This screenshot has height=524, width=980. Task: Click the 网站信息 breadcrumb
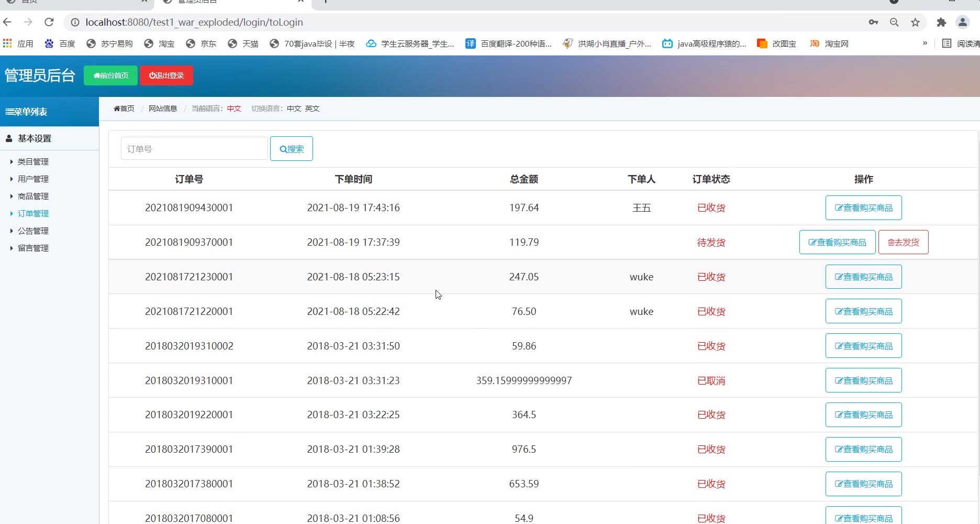coord(163,108)
